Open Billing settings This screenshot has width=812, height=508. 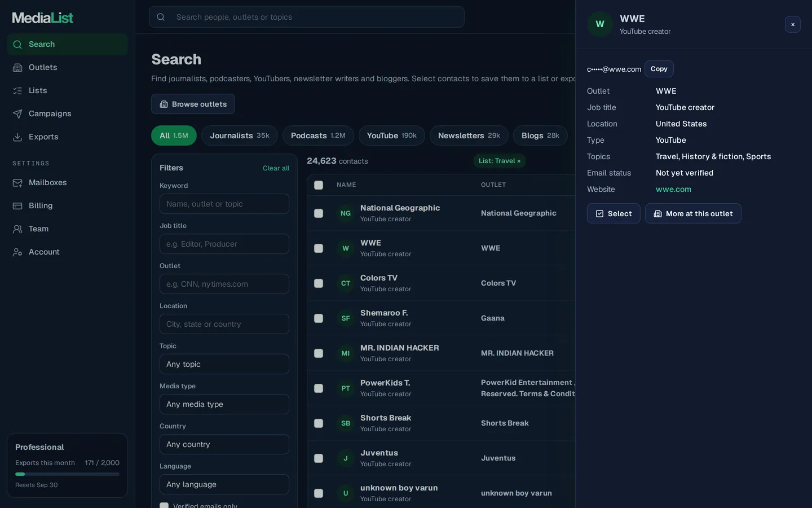[67, 205]
